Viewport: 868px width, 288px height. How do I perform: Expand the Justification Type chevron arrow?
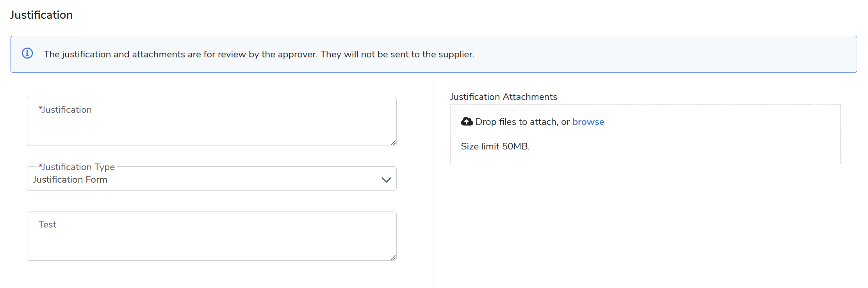(386, 180)
